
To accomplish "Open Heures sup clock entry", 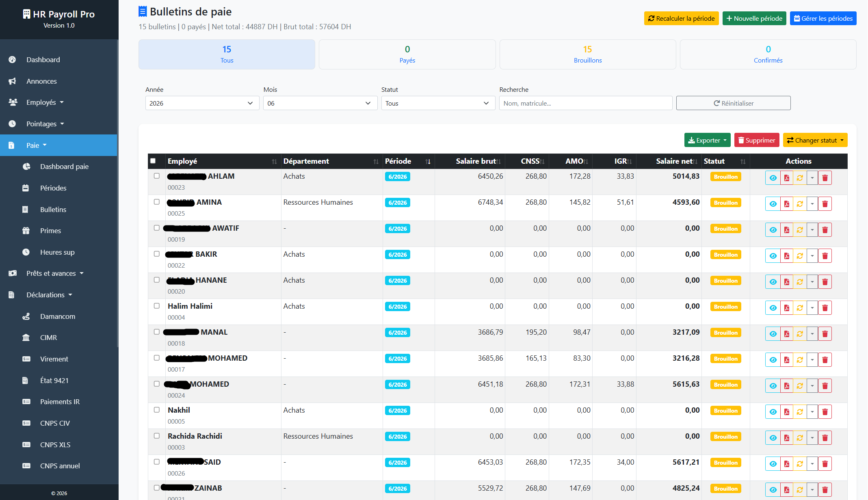I will [57, 252].
